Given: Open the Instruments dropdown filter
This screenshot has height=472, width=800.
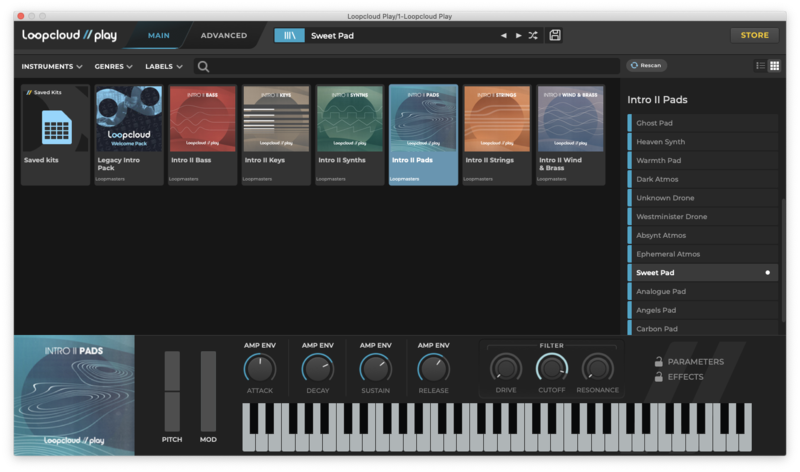Looking at the screenshot, I should coord(52,67).
